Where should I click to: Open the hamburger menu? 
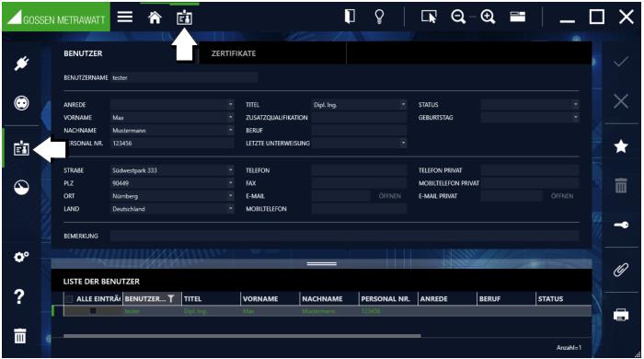pos(125,17)
